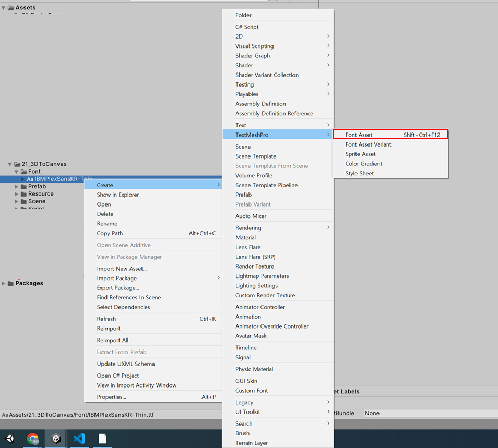498x448 pixels.
Task: Select Copy Path menu entry
Action: click(153, 233)
